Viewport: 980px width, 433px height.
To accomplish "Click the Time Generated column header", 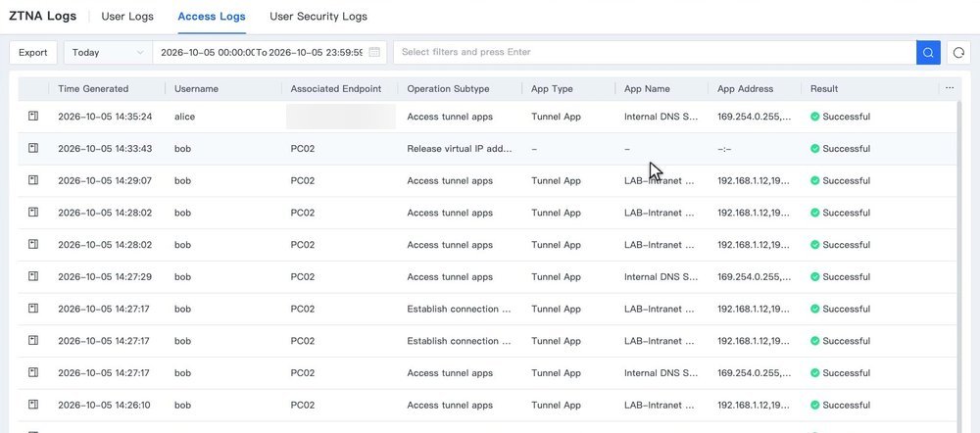I will (93, 89).
